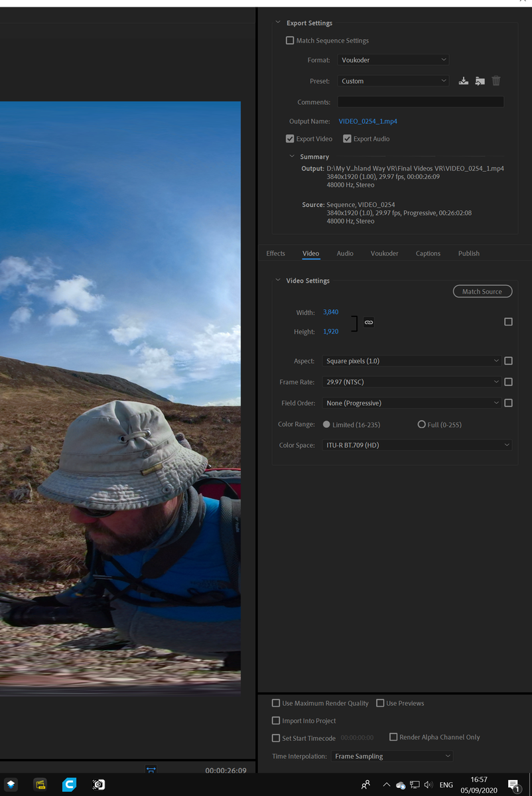Collapse the Summary section
Viewport: 532px width, 796px height.
coord(292,157)
